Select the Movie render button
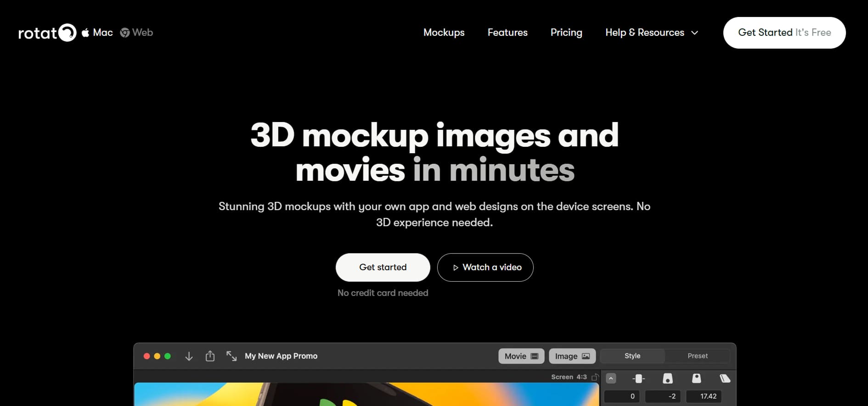Image resolution: width=868 pixels, height=406 pixels. tap(521, 356)
